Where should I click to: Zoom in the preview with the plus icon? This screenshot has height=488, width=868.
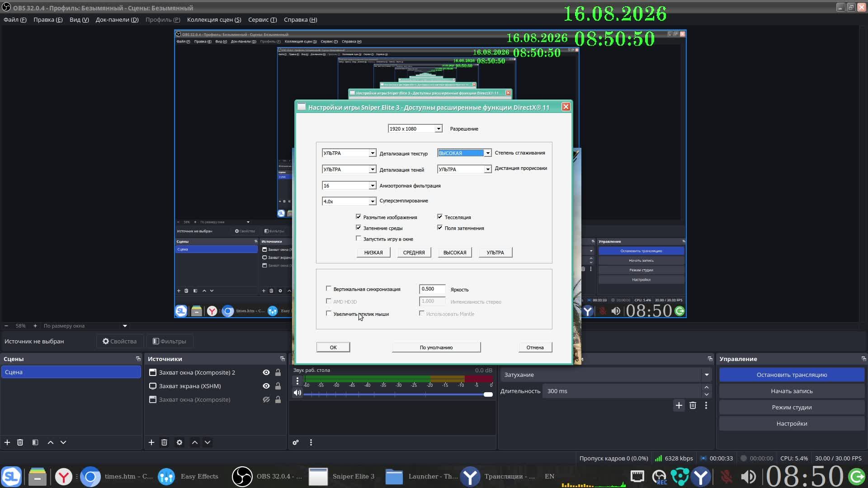click(x=35, y=326)
